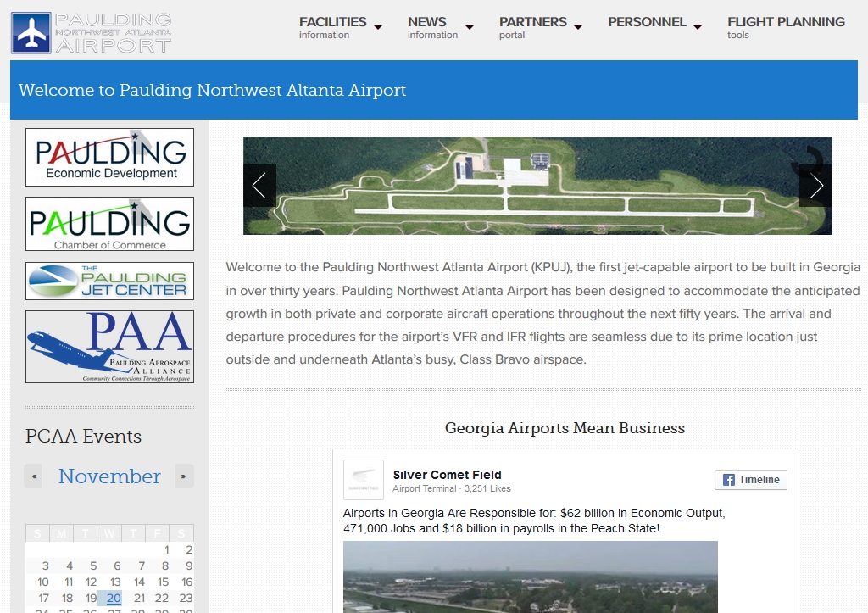Open the Flight Planning tools menu
Image resolution: width=868 pixels, height=613 pixels.
tap(786, 27)
